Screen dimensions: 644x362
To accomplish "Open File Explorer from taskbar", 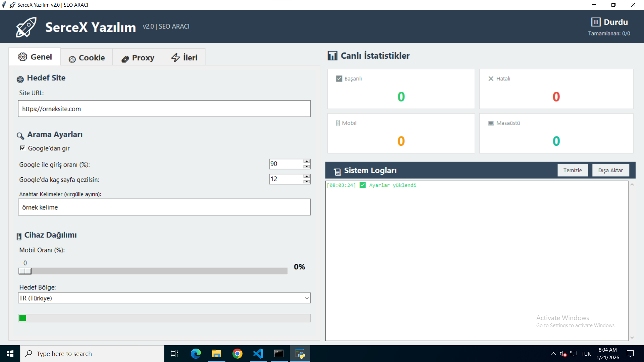I will (x=217, y=354).
